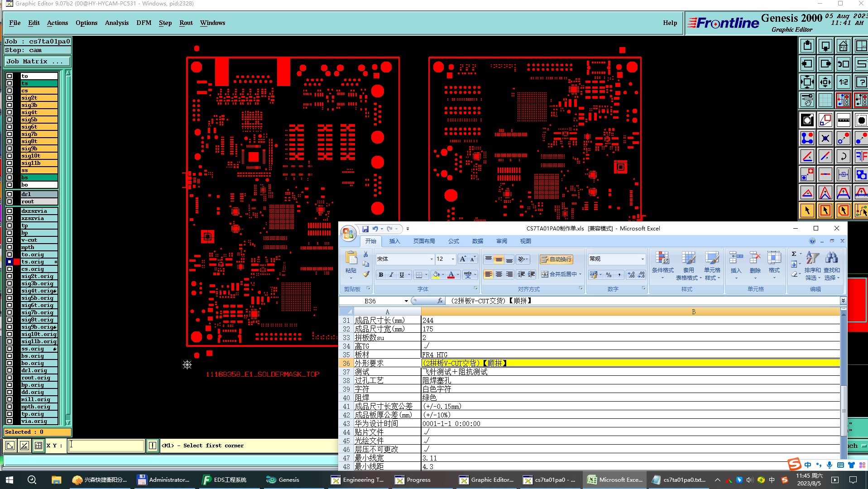Toggle the checkbox for the drl layer

[x=10, y=194]
